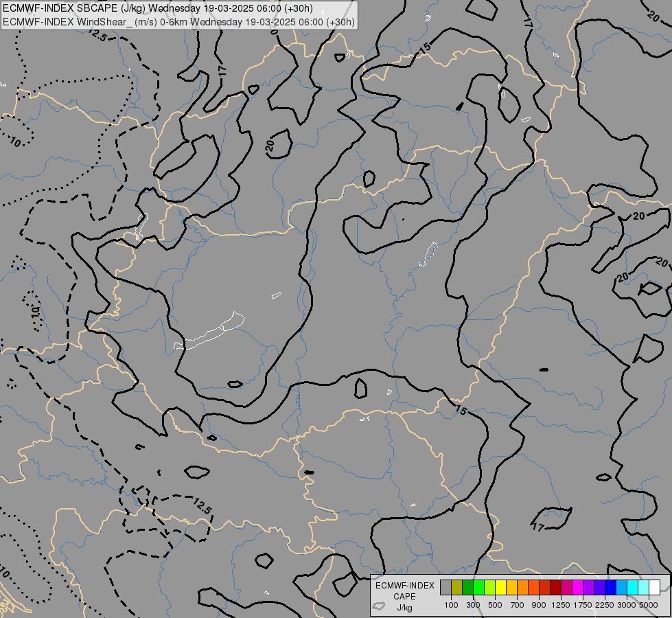The image size is (672, 618).
Task: Click the SBCAPE title line in the header
Action: tap(158, 8)
